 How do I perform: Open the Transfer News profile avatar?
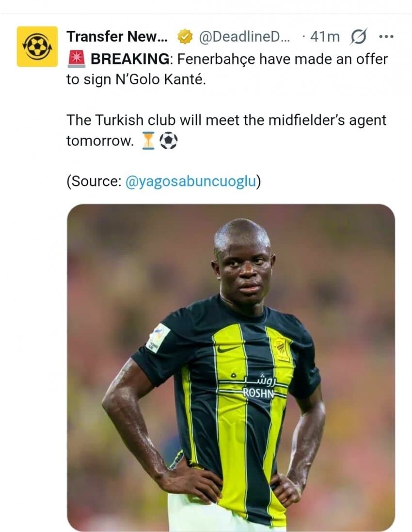pos(37,46)
